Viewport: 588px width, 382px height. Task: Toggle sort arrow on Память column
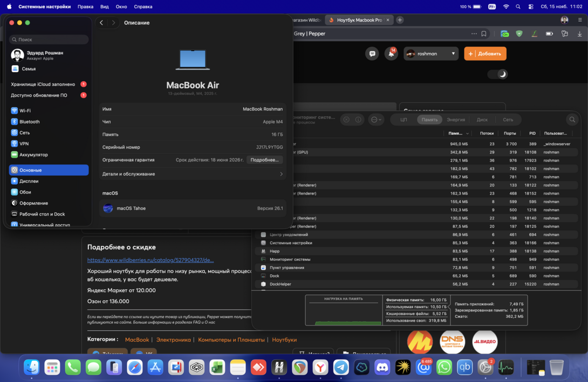[467, 133]
